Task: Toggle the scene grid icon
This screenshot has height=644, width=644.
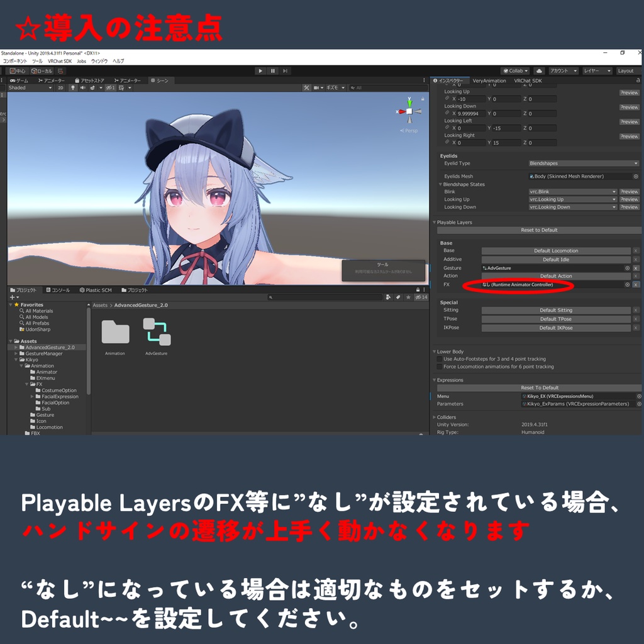Action: (121, 87)
